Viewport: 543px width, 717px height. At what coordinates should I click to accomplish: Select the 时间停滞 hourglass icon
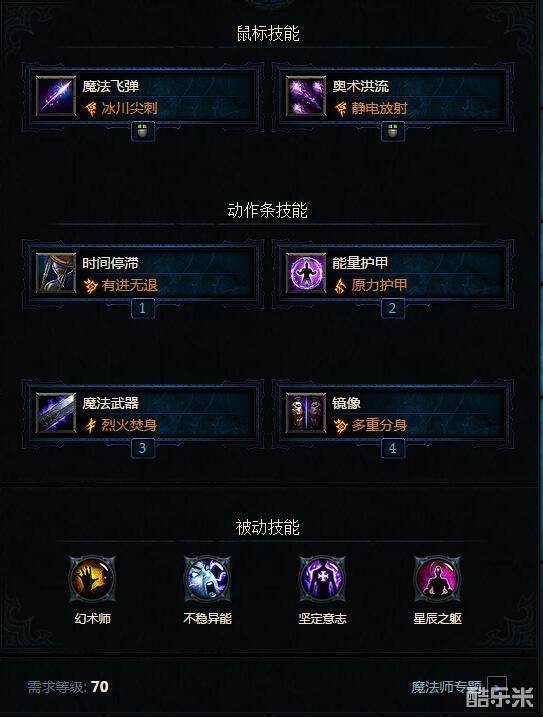coord(56,273)
